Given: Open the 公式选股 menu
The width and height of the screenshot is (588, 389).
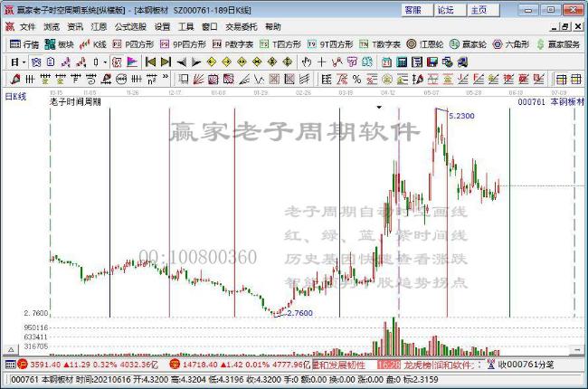Looking at the screenshot, I should [130, 27].
